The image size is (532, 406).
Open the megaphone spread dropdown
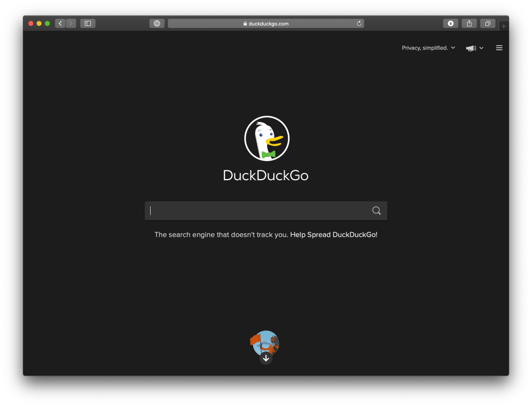[x=474, y=48]
